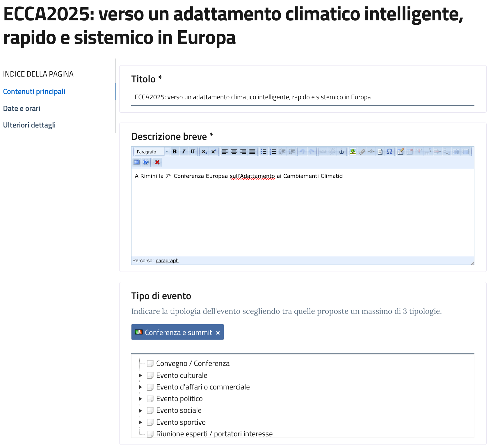Screen dimensions: 491x448
Task: Expand the Evento sportivo tree node
Action: [140, 422]
